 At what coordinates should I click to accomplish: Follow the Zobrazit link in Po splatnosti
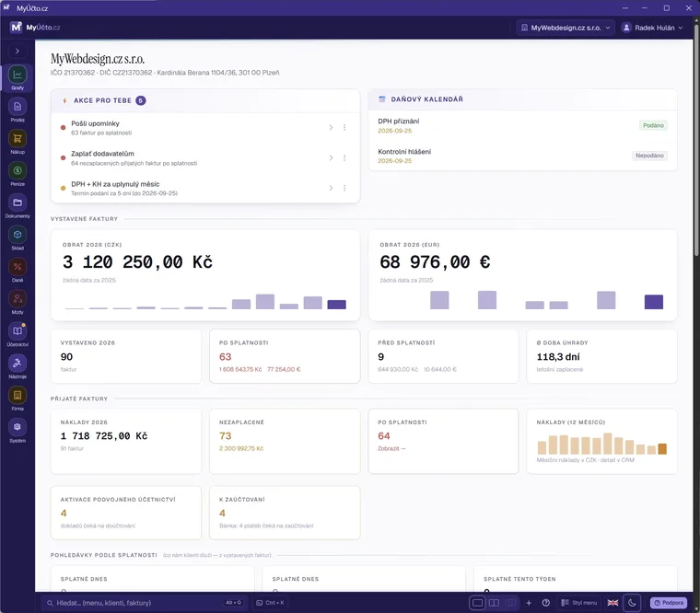point(391,448)
